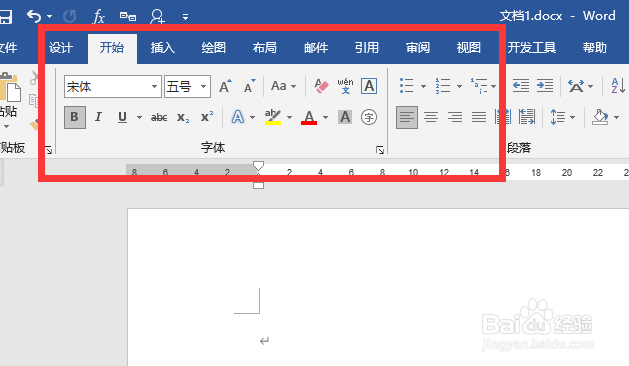
Task: Open the Undo history dropdown arrow
Action: click(x=50, y=17)
